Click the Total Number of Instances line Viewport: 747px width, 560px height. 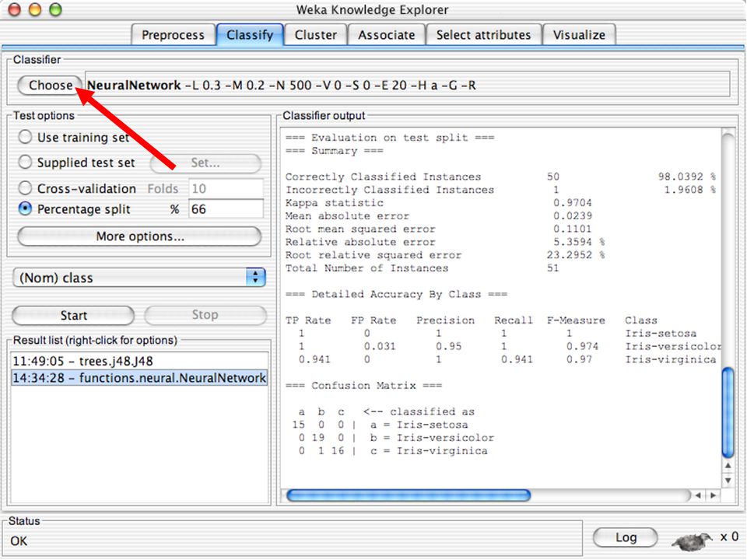(422, 268)
